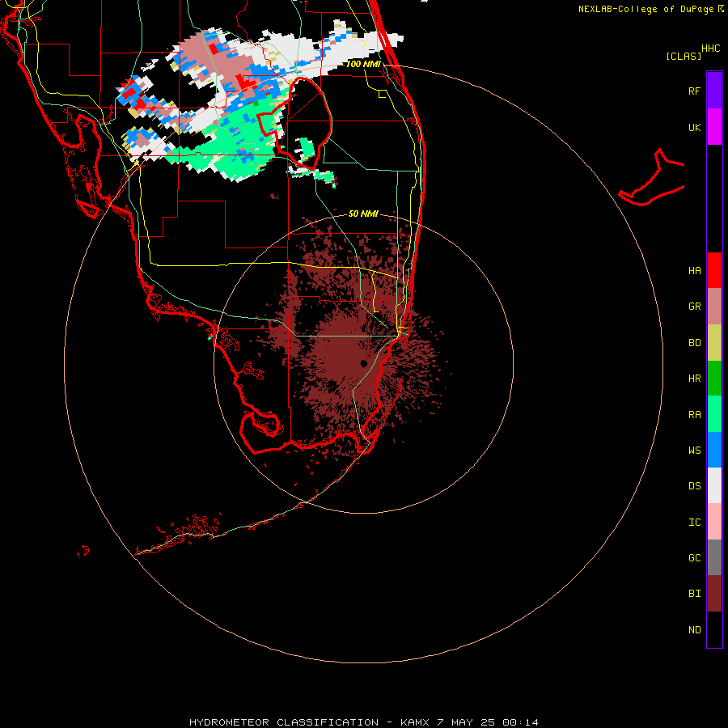
Task: Click the HA legend label
Action: (x=694, y=271)
